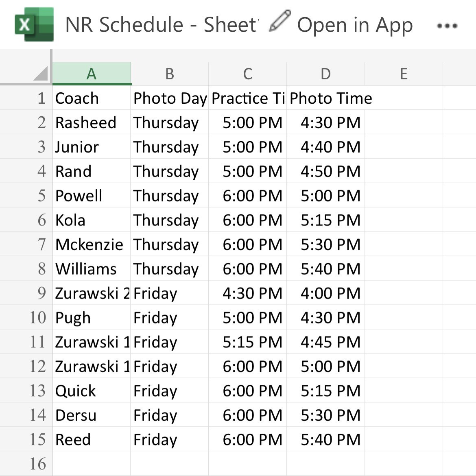Click the Excel app icon
The image size is (476, 476).
point(34,24)
